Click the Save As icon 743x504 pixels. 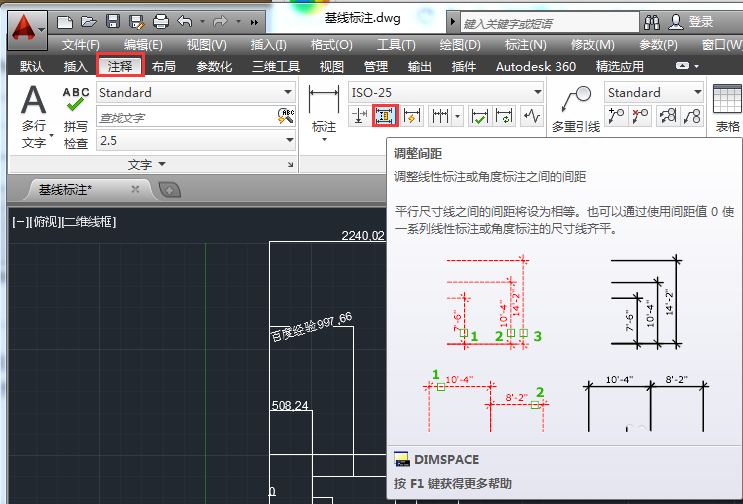[x=136, y=22]
